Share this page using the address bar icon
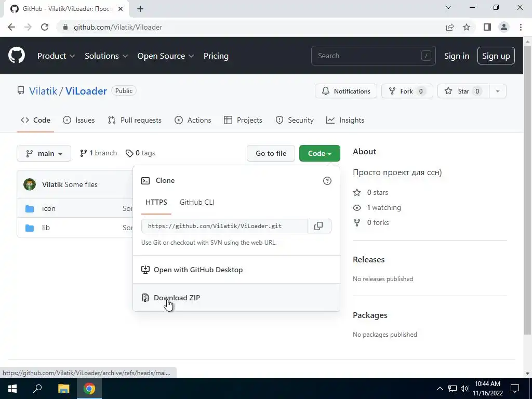Image resolution: width=532 pixels, height=399 pixels. (x=450, y=27)
